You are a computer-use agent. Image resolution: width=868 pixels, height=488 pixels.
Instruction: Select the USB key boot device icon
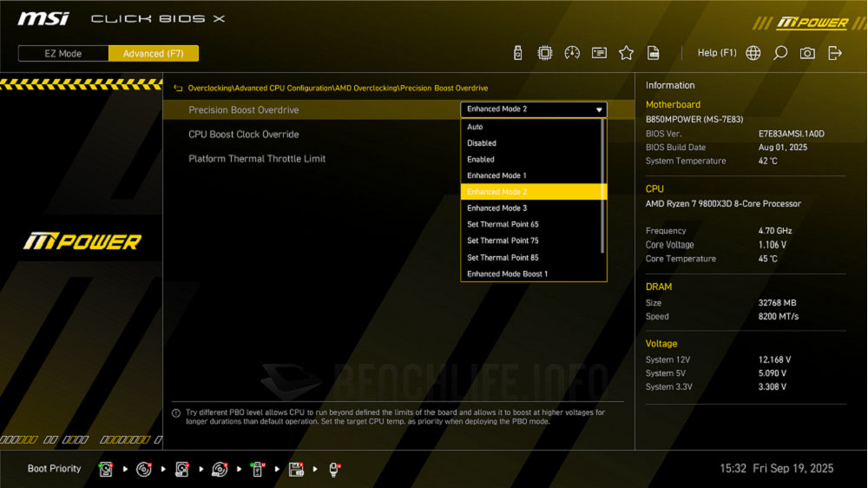(x=258, y=469)
